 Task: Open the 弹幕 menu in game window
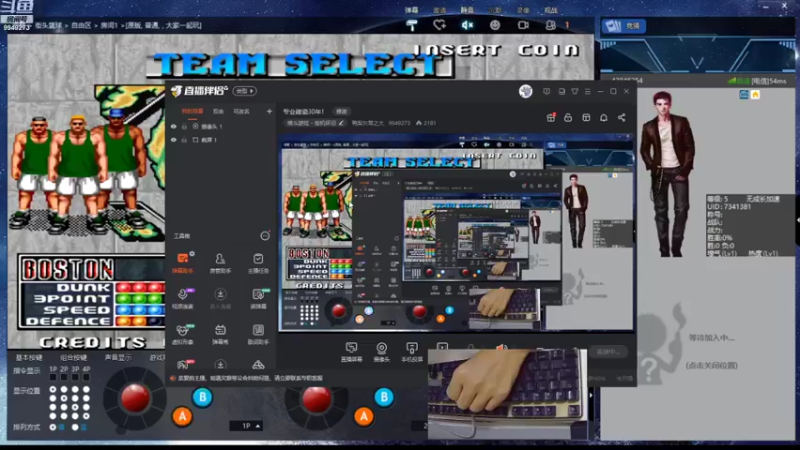pyautogui.click(x=411, y=10)
